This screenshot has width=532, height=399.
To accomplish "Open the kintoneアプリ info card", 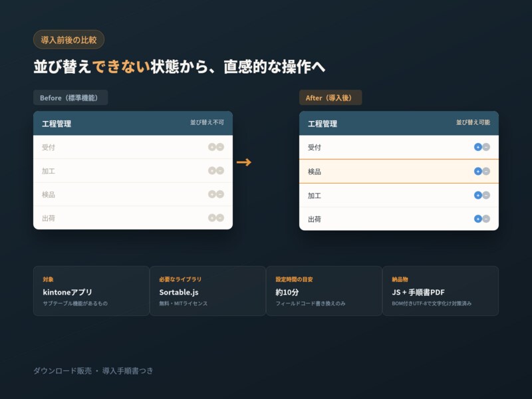I will [x=91, y=291].
